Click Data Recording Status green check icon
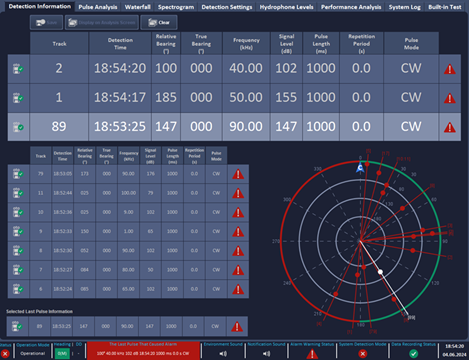The width and height of the screenshot is (469, 360). pos(413,354)
